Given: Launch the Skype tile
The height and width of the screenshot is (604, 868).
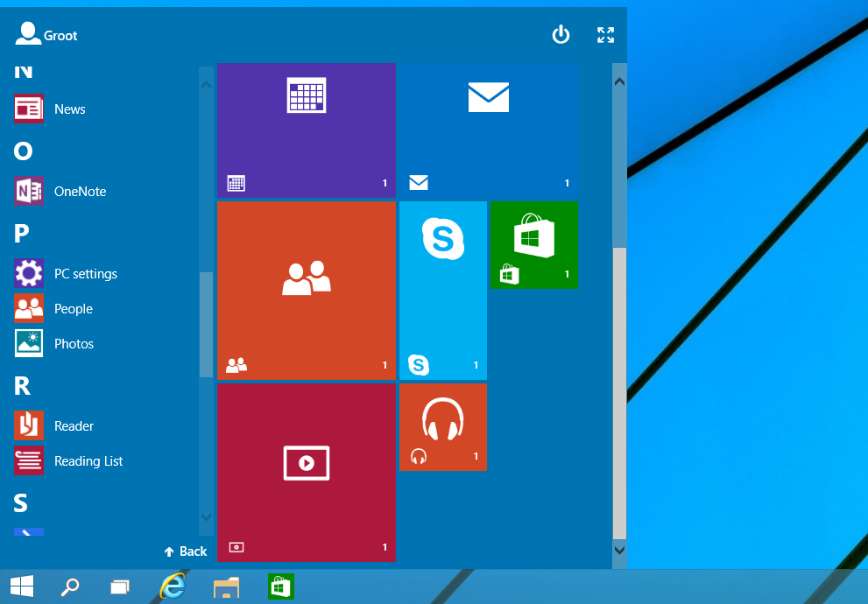Looking at the screenshot, I should coord(443,291).
